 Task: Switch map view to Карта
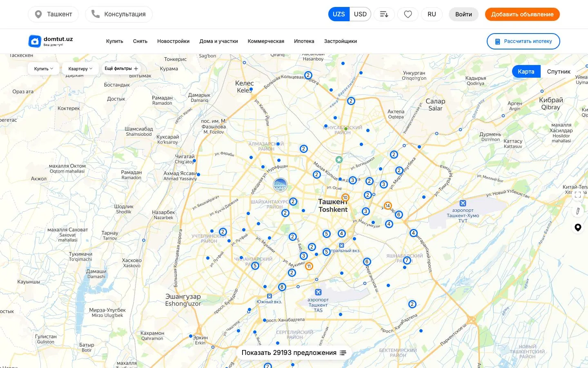pyautogui.click(x=526, y=72)
